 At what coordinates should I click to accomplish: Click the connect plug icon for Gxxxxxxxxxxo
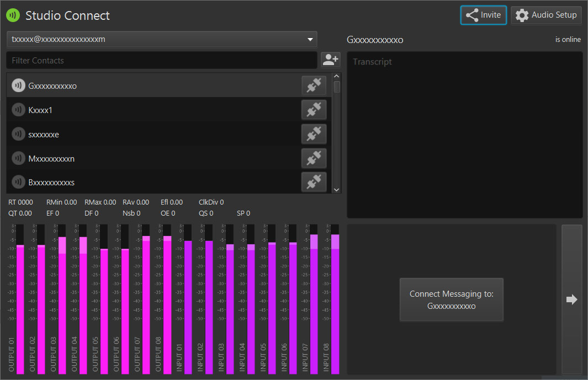point(314,85)
